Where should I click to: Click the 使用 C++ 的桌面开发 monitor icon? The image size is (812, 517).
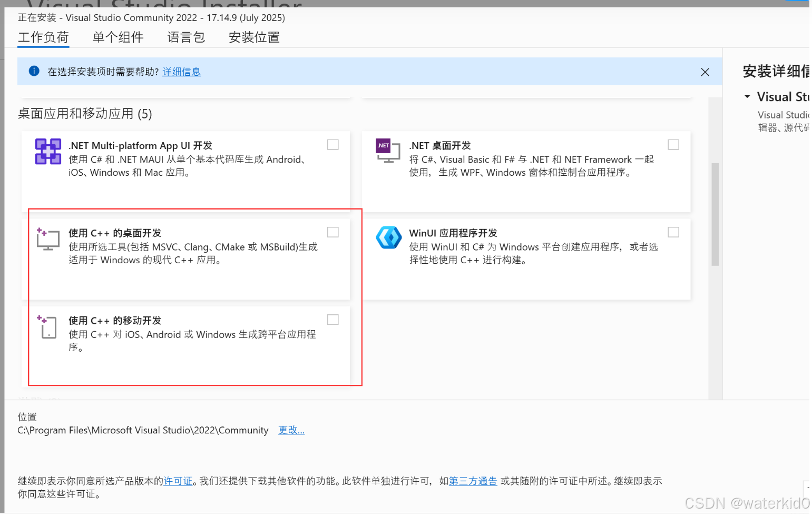pos(48,239)
